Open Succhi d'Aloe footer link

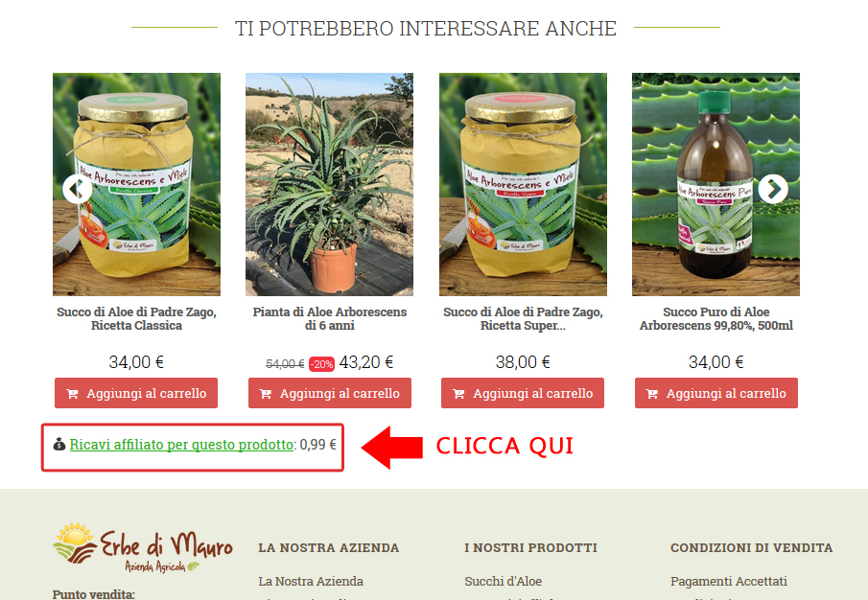(x=504, y=581)
